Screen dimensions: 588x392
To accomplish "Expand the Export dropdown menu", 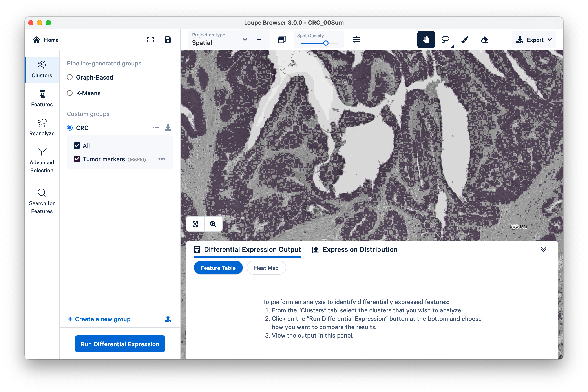I will (x=534, y=40).
